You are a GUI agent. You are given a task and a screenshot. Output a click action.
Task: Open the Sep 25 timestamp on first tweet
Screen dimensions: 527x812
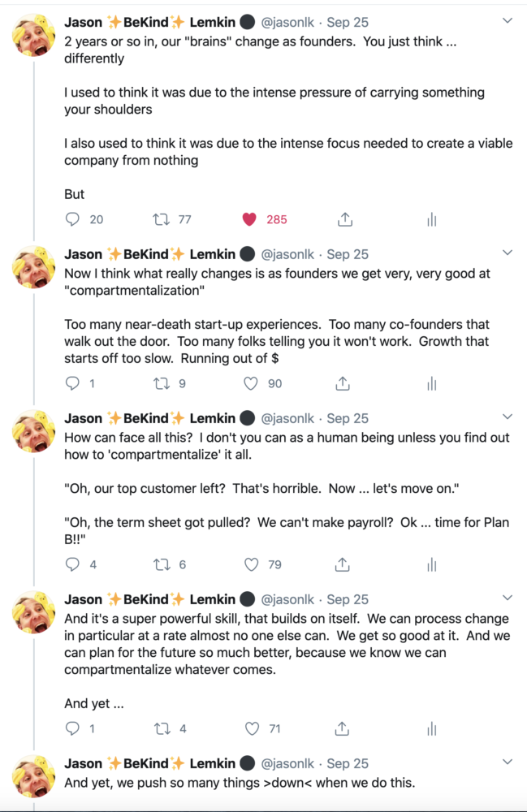(x=348, y=21)
